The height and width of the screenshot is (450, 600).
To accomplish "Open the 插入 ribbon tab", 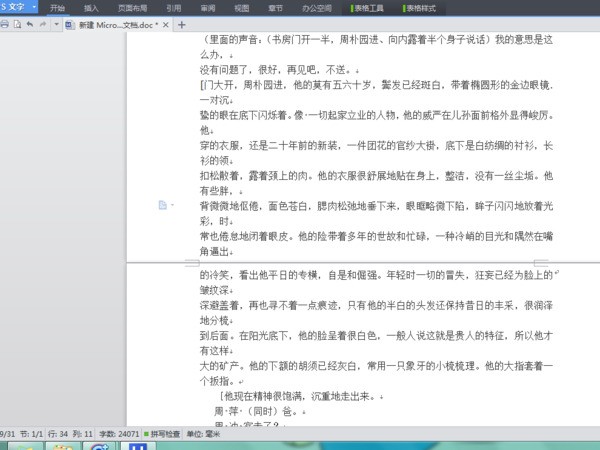I will click(x=91, y=8).
